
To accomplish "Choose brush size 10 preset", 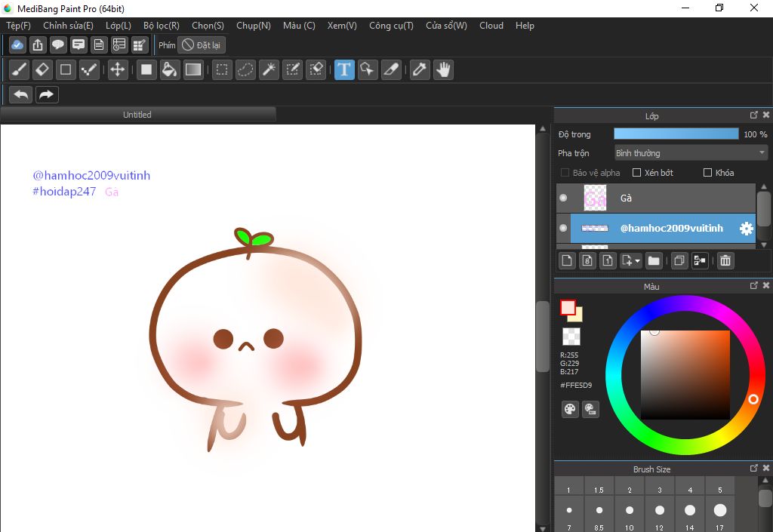I will click(630, 511).
